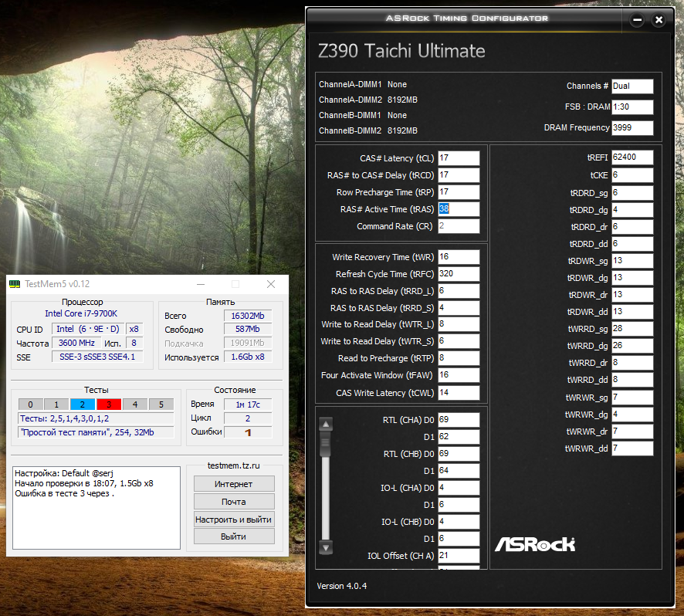684x616 pixels.
Task: Click the TestMem5 log text area
Action: click(97, 508)
